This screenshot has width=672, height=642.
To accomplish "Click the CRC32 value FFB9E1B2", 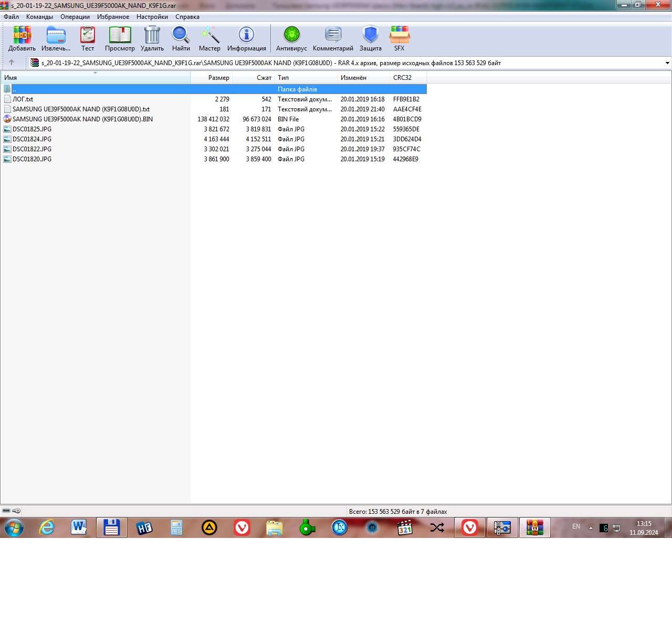I will (x=406, y=99).
